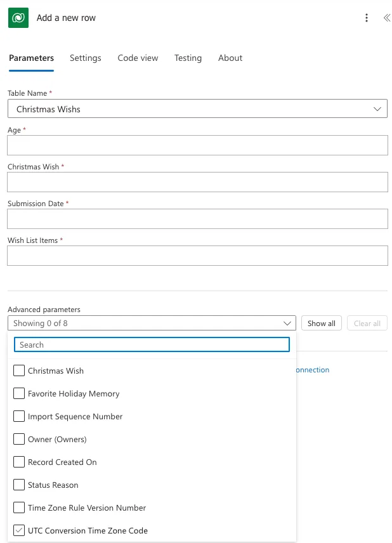392x543 pixels.
Task: Open the Code view tab
Action: pos(138,58)
